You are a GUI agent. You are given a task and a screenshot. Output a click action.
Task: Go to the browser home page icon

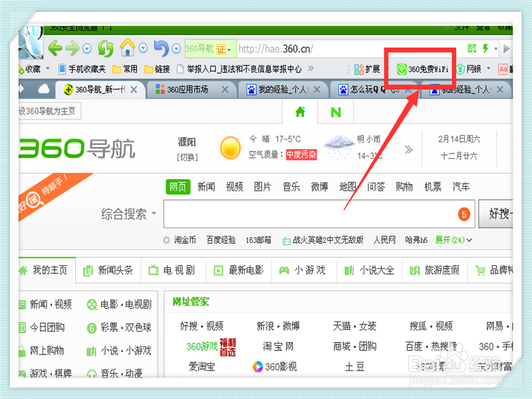click(x=128, y=47)
